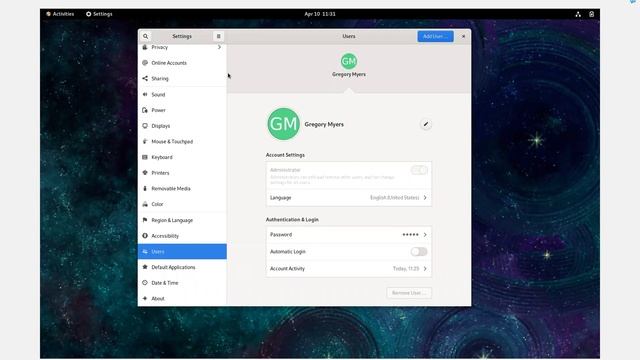Open Sound settings panel
This screenshot has width=640, height=360.
pyautogui.click(x=182, y=94)
